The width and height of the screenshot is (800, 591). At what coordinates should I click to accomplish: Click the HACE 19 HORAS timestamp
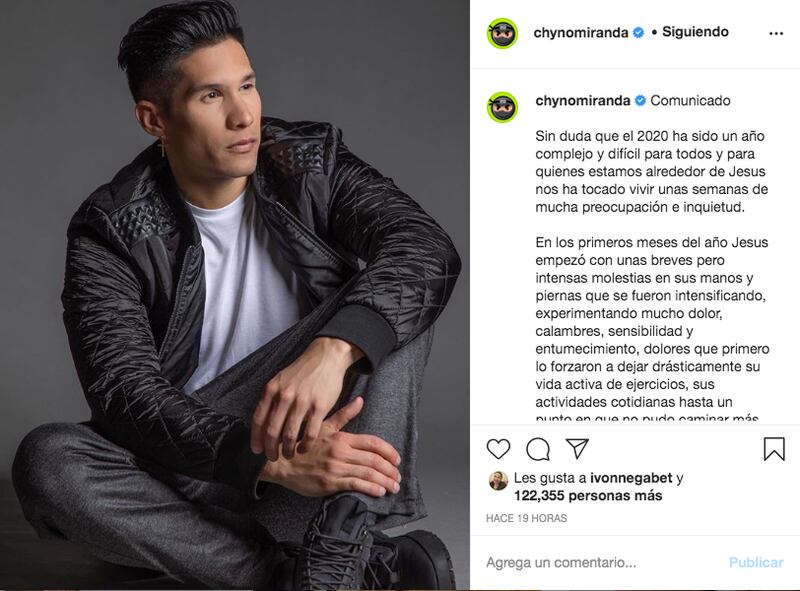point(526,518)
